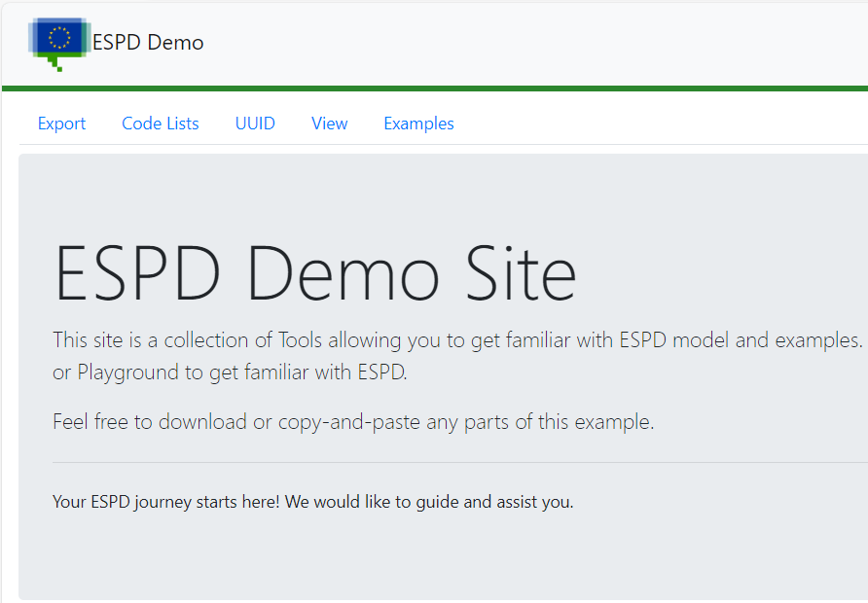Switch to the Code Lists tab
Viewport: 868px width, 603px height.
coord(160,124)
